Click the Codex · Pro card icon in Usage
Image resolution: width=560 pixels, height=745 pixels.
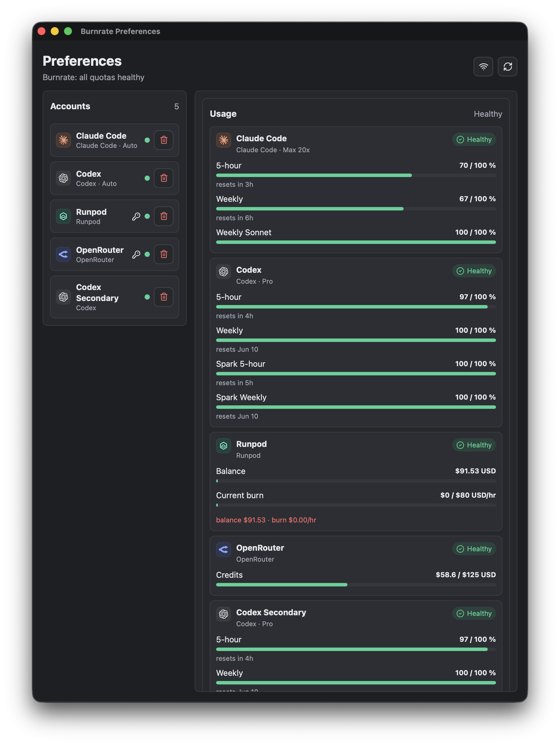point(224,272)
